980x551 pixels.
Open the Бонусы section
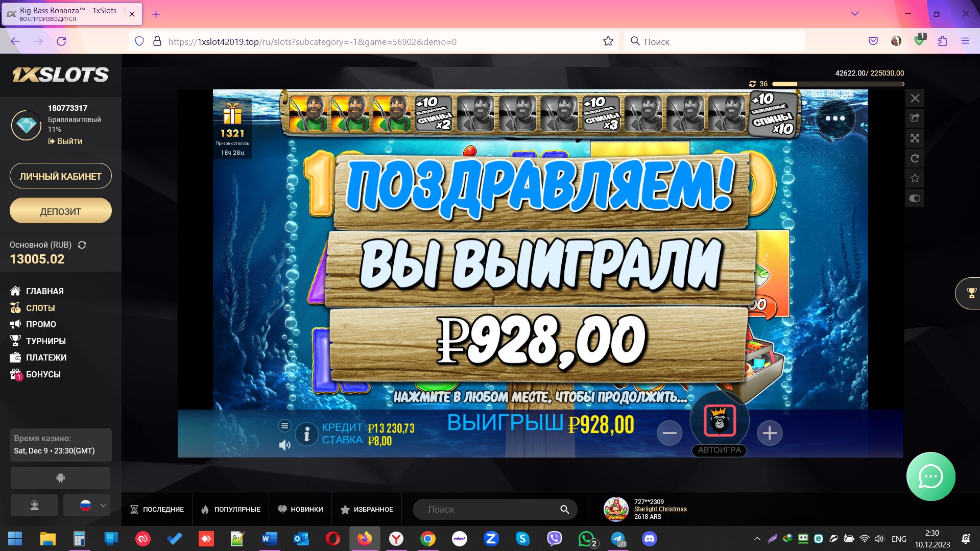click(35, 374)
